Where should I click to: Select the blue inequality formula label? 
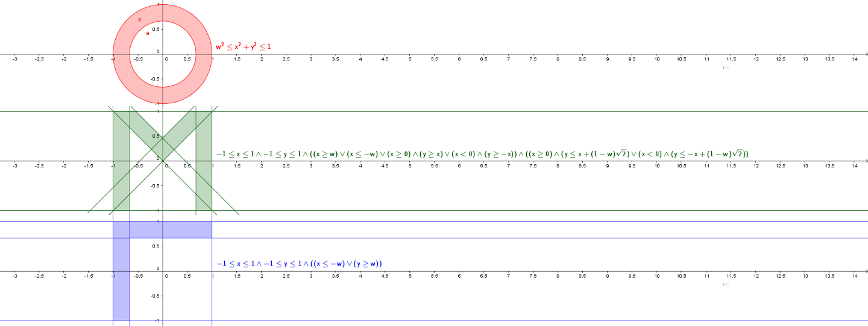click(300, 264)
